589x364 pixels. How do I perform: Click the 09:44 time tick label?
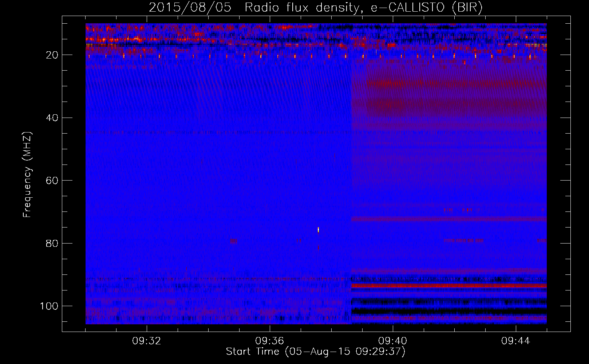[516, 341]
